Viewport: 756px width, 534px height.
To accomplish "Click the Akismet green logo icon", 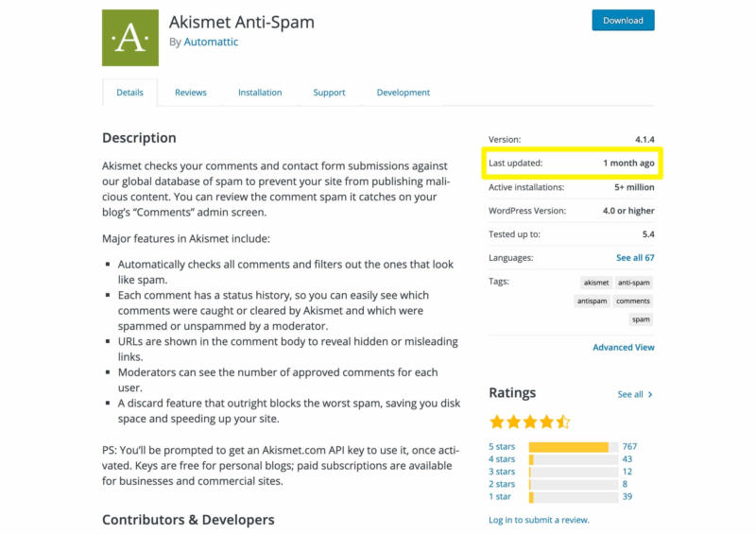I will 130,38.
